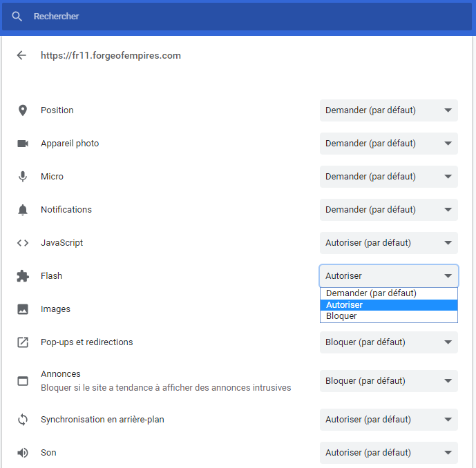The image size is (476, 468).
Task: Open the Notifications permission dropdown
Action: click(x=388, y=210)
